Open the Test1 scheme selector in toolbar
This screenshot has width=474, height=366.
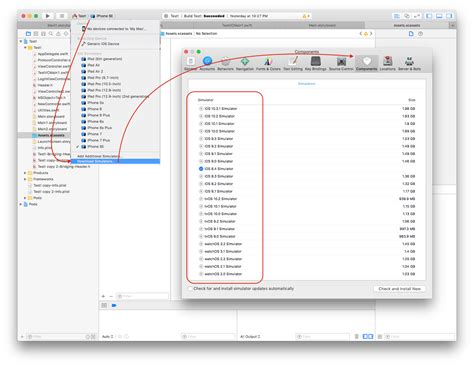pos(79,16)
